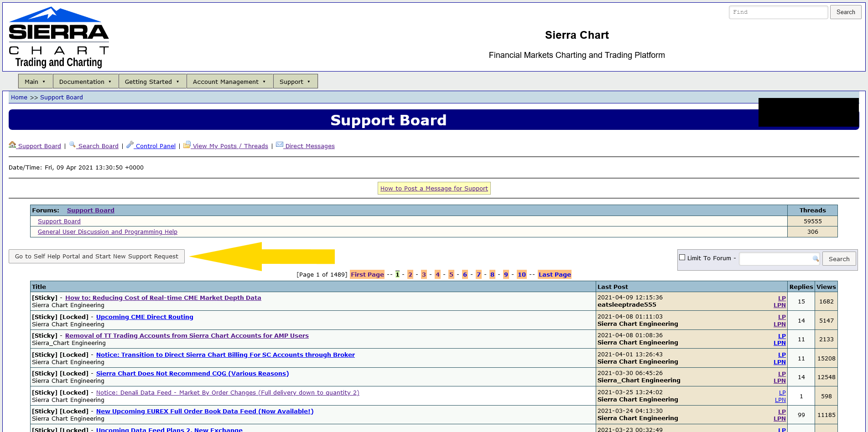Open Support Board forum with 59555 threads
868x432 pixels.
pos(59,221)
